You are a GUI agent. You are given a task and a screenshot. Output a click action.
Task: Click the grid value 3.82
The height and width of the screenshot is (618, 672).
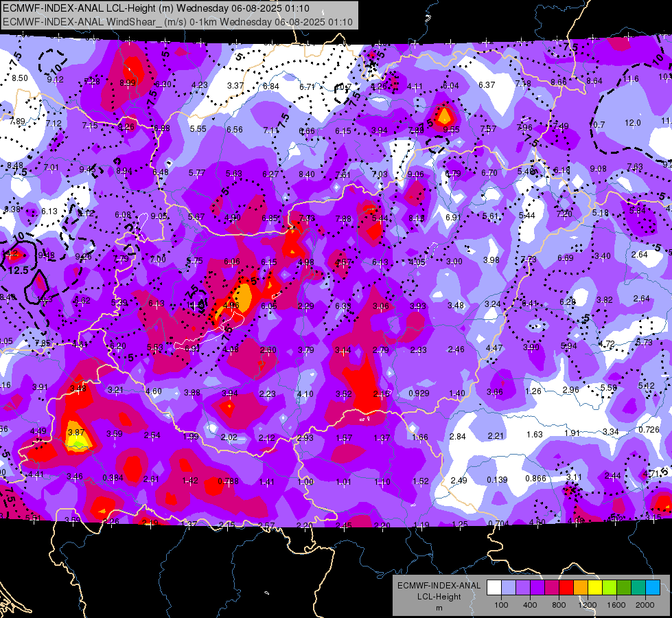605,300
